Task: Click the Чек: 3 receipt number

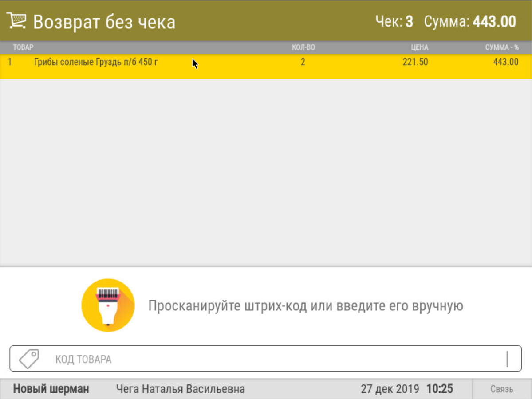Action: pos(394,21)
